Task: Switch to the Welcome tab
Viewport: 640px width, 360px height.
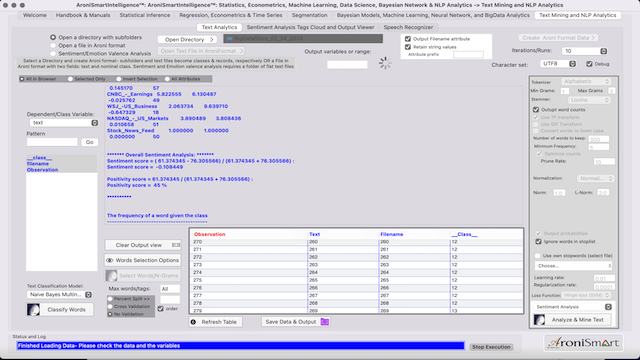Action: point(35,15)
